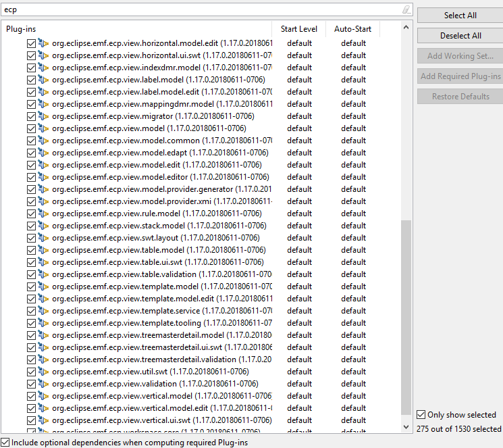Click plug-in icon for view.stack.model
The height and width of the screenshot is (448, 503).
pyautogui.click(x=43, y=226)
